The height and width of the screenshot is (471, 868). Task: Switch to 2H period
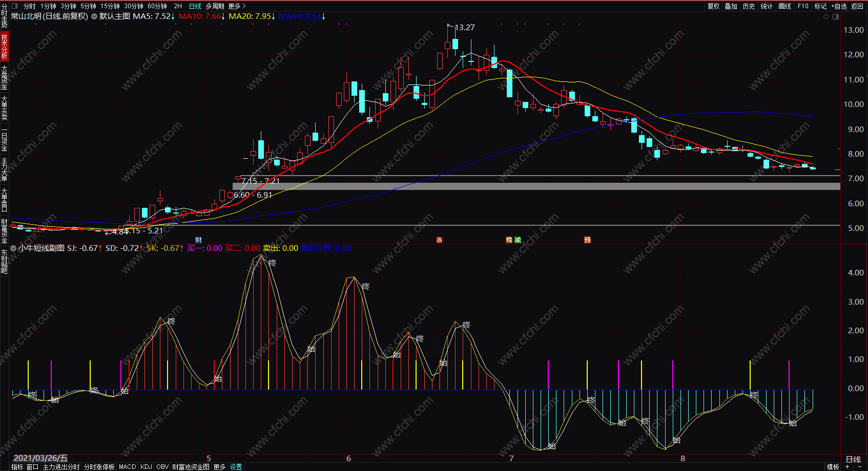tap(178, 6)
